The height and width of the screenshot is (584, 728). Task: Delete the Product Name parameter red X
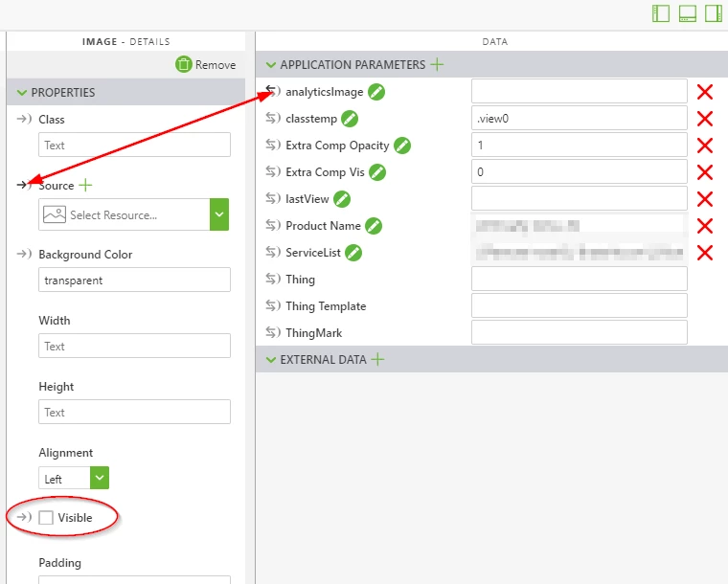705,226
